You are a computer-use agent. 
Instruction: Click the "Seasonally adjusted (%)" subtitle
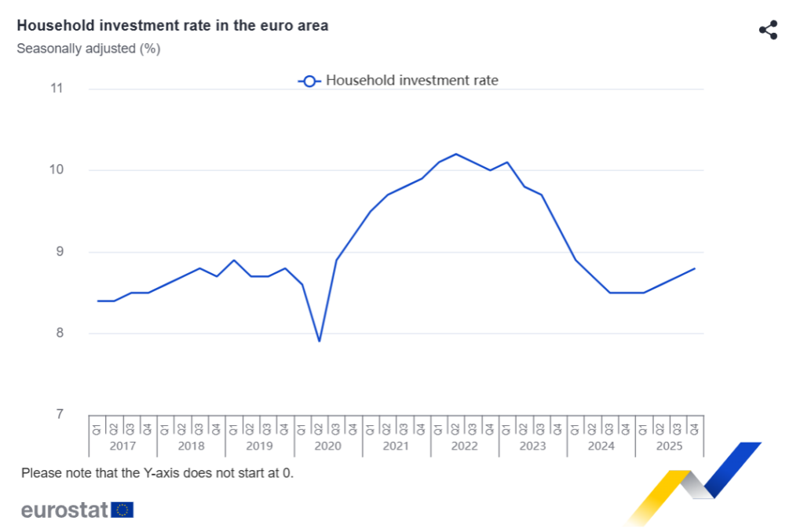(89, 49)
